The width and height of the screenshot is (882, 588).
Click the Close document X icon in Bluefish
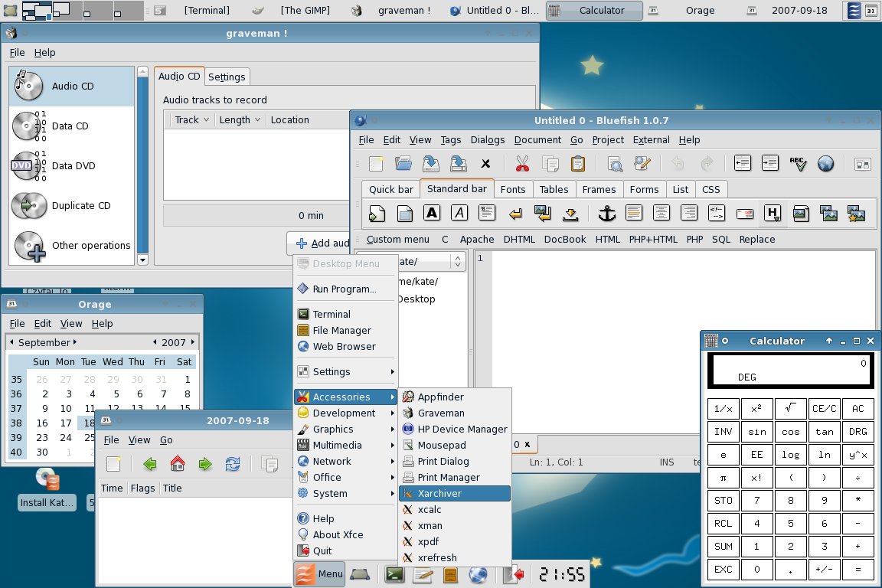(x=485, y=164)
